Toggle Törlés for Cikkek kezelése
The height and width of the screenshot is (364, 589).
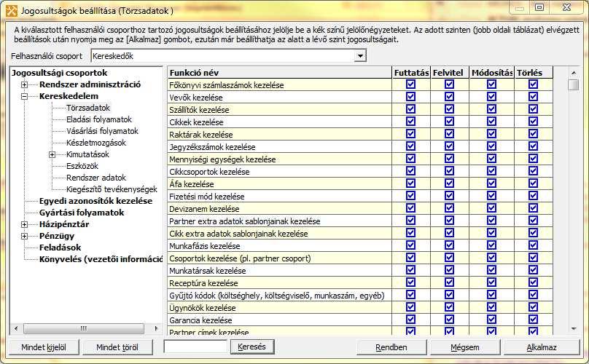click(533, 122)
